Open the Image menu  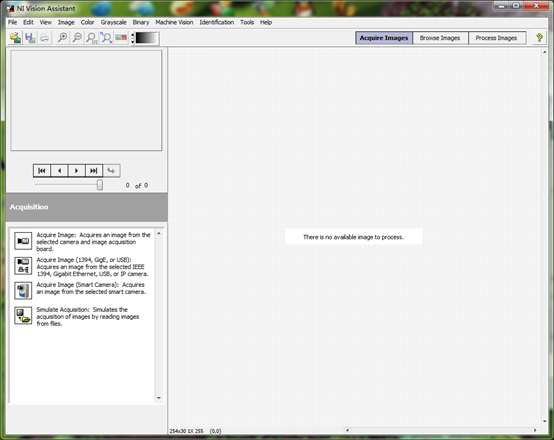click(x=66, y=22)
